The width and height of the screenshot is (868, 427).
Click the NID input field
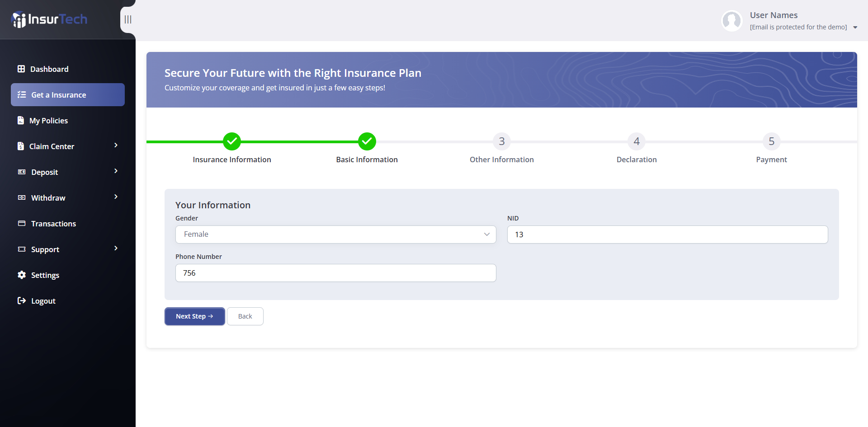click(667, 235)
